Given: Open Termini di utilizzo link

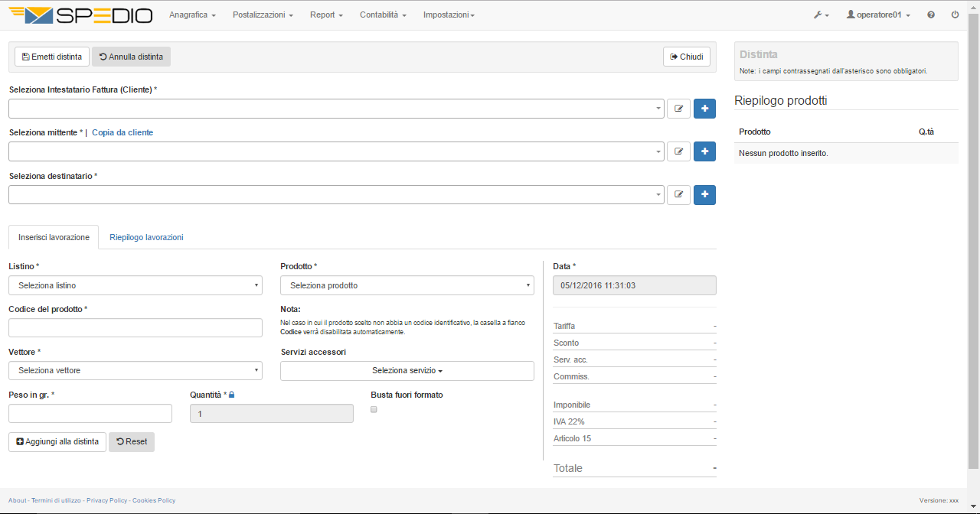Looking at the screenshot, I should coord(56,500).
